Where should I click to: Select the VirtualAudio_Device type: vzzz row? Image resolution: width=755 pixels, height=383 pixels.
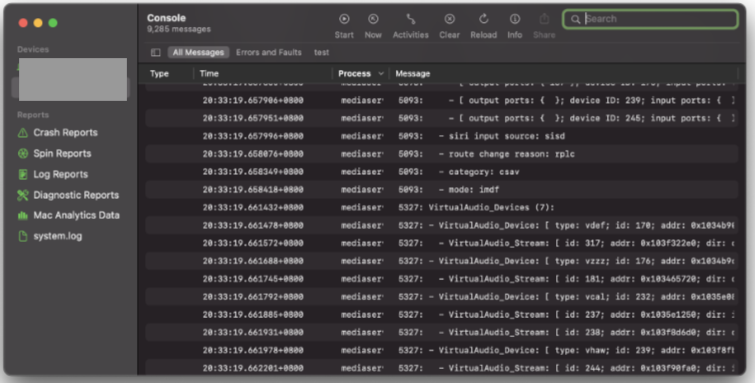442,261
